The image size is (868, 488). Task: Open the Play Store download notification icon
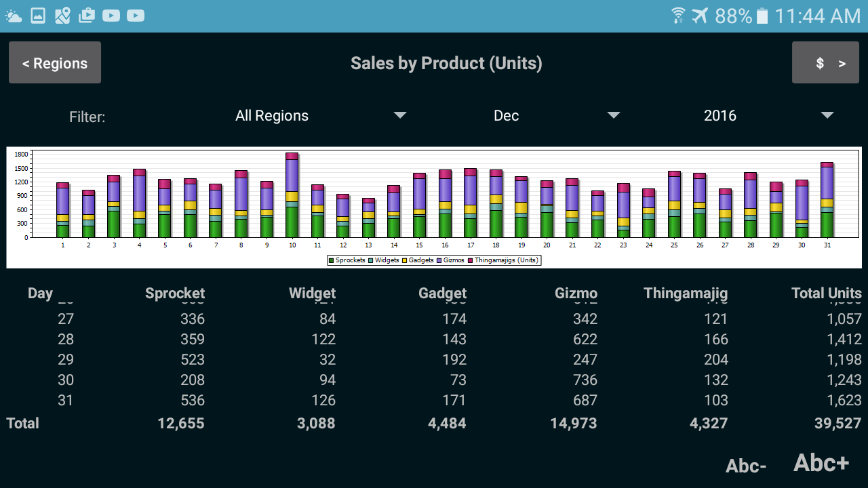[86, 14]
